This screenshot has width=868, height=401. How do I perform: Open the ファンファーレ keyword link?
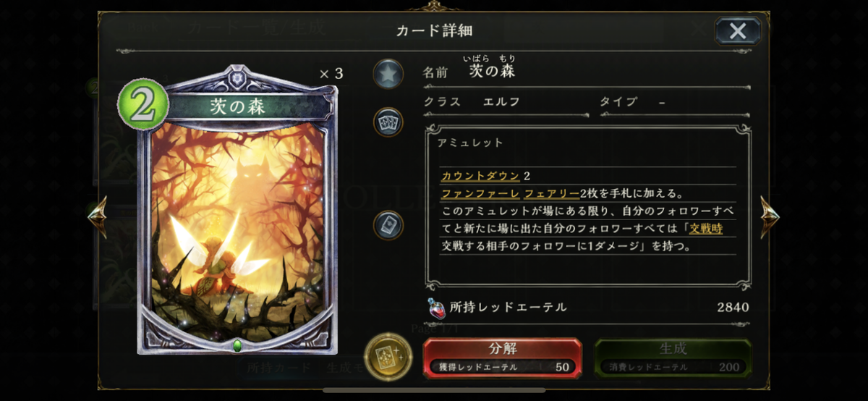pyautogui.click(x=480, y=193)
